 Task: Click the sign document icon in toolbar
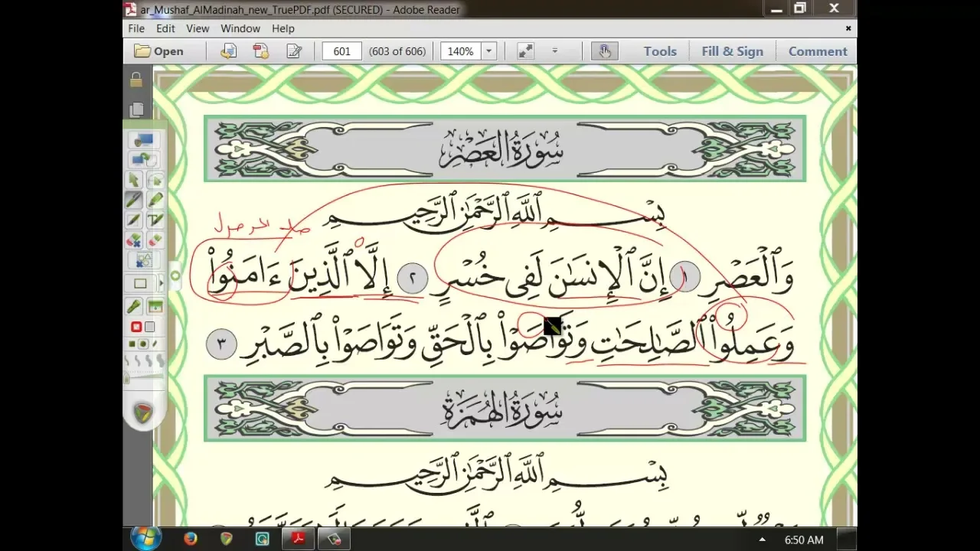pyautogui.click(x=294, y=51)
